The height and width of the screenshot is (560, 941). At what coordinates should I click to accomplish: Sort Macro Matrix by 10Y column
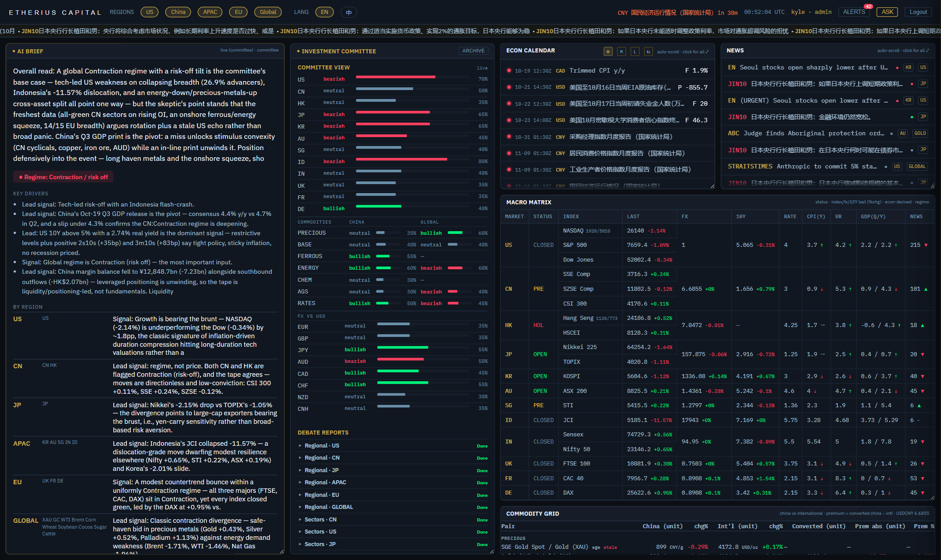(741, 216)
